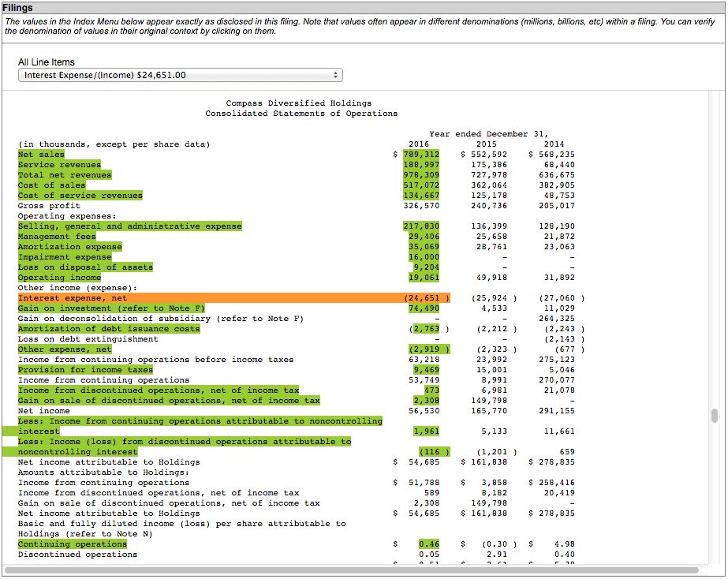The width and height of the screenshot is (728, 579).
Task: Click the highlighted value 217,830
Action: (x=421, y=226)
